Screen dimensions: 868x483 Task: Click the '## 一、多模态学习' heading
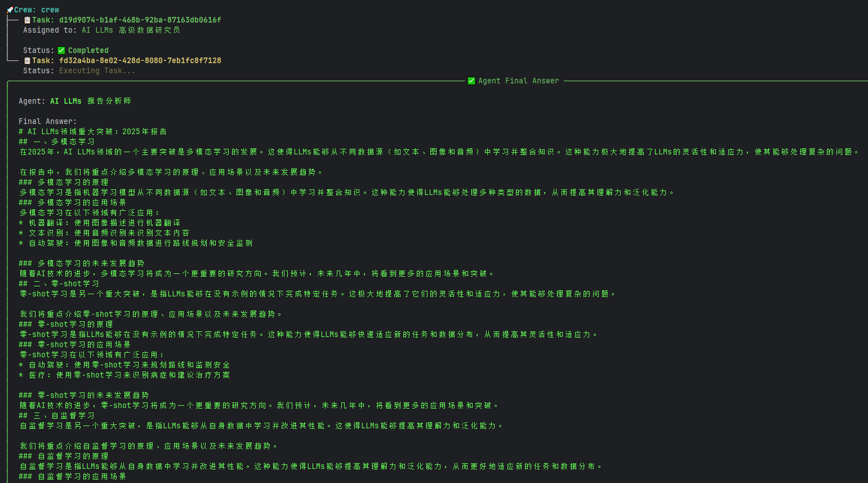pos(57,141)
